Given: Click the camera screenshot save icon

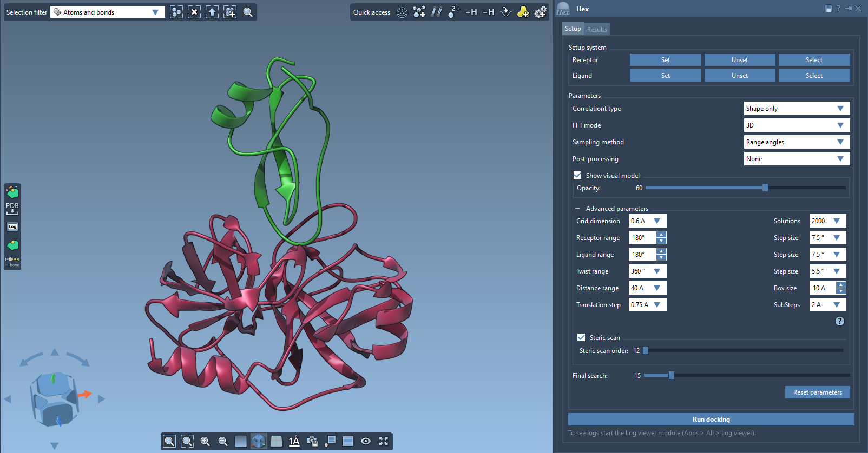Looking at the screenshot, I should coord(312,441).
